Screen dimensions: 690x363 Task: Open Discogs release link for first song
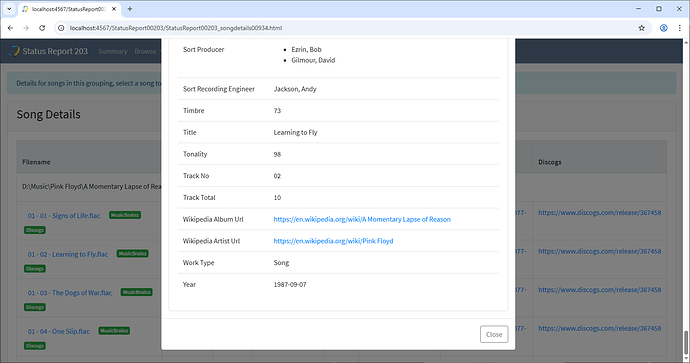[599, 213]
